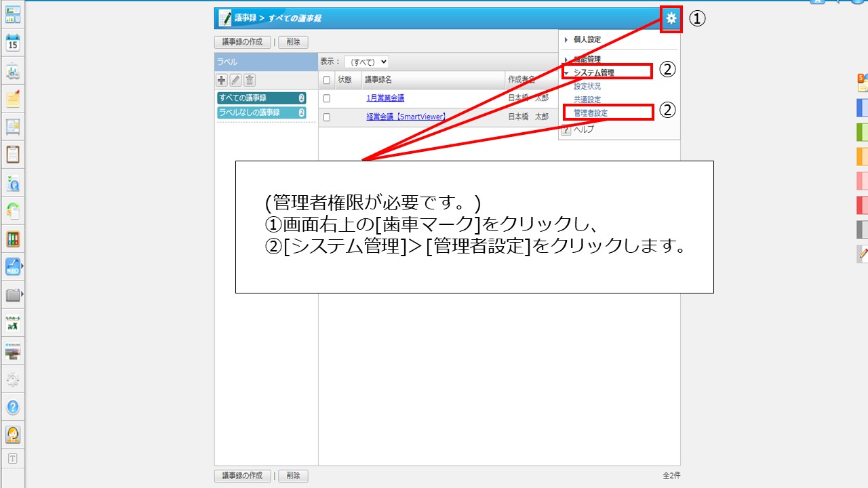Open the blue NEO icon in sidebar
Viewport: 868px width, 488px height.
13,266
